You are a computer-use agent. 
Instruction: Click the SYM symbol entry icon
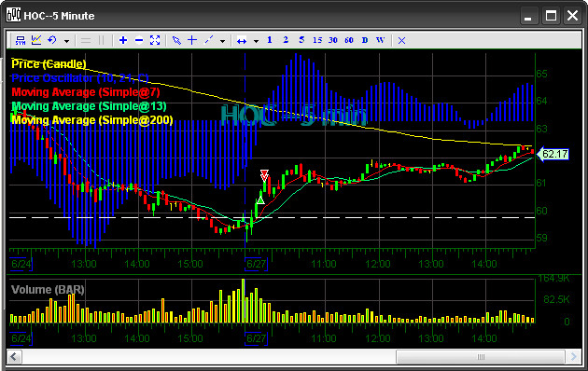[x=21, y=40]
